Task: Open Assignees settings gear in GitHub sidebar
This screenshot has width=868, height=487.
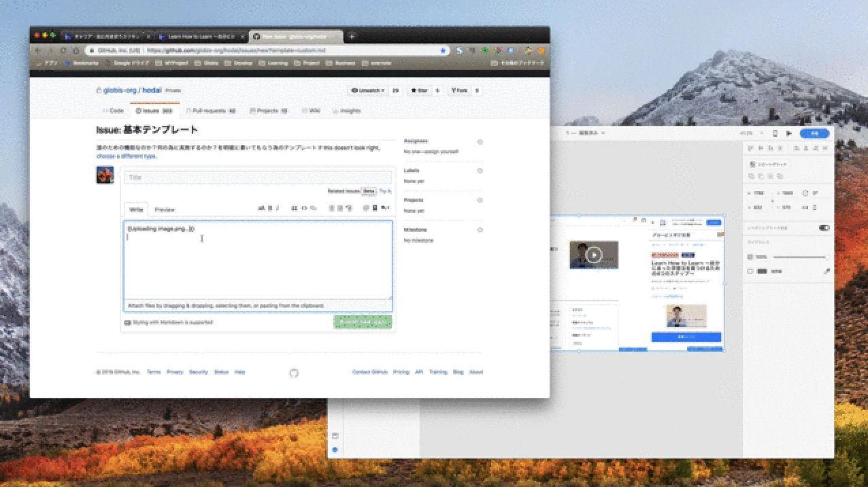Action: click(x=480, y=141)
